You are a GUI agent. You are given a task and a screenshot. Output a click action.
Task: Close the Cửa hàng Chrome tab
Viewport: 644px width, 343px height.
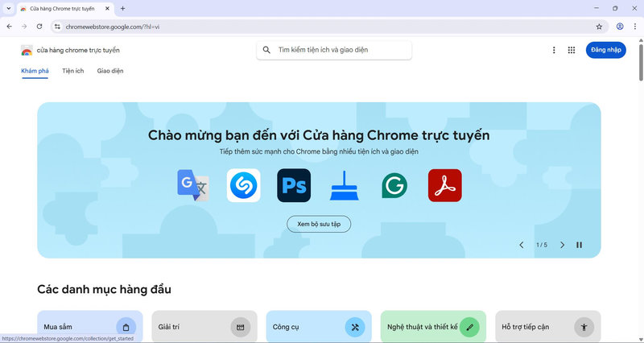point(107,8)
